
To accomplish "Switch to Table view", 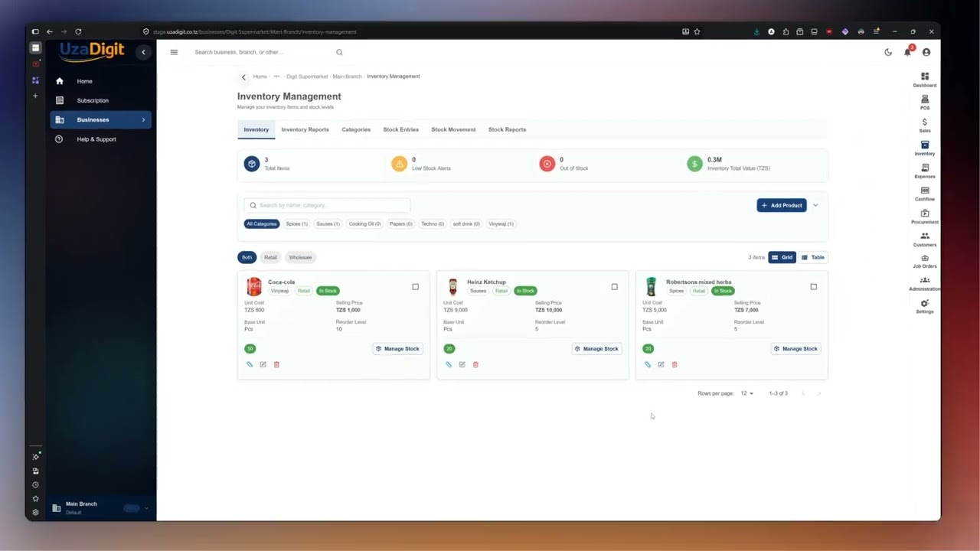I will [x=813, y=257].
